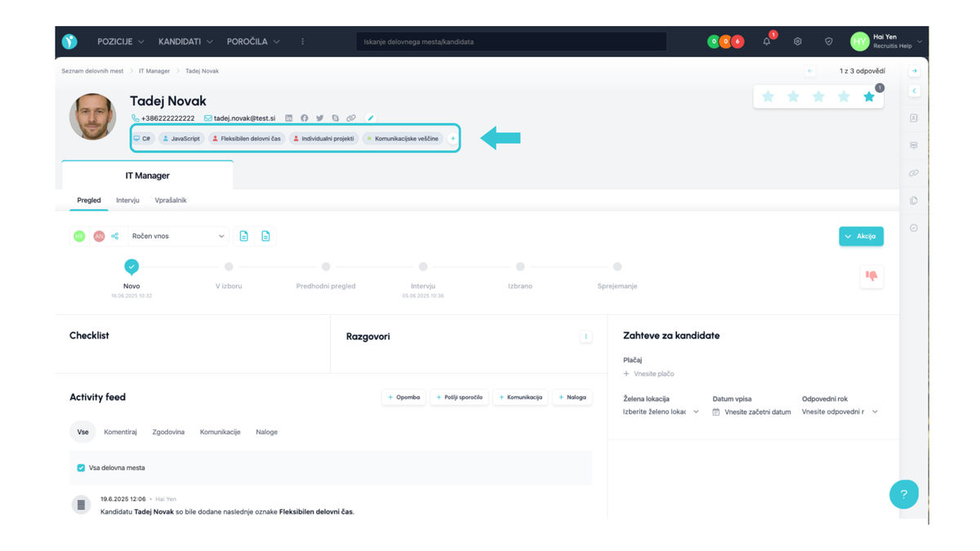Click the signpost icon in right sidebar
The image size is (980, 551).
tap(914, 145)
